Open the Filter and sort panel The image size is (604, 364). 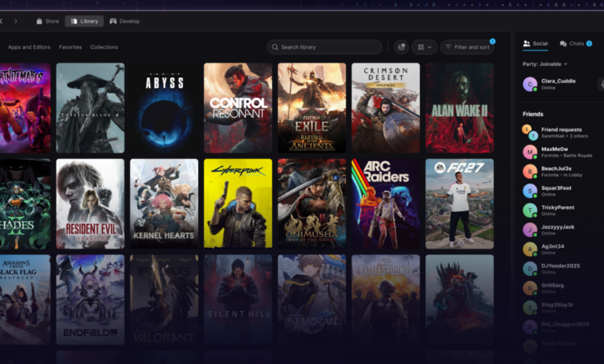coord(467,47)
